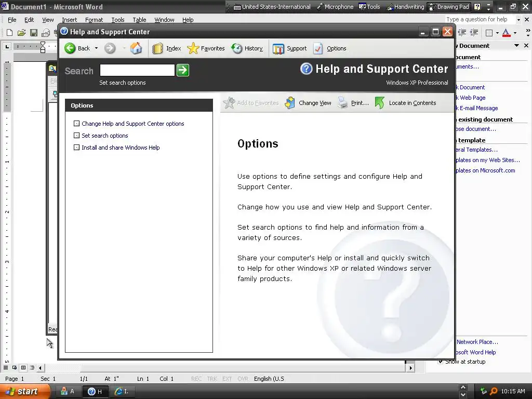Screen dimensions: 532x399
Task: Expand Word toolbar options chevron
Action: pyautogui.click(x=528, y=33)
